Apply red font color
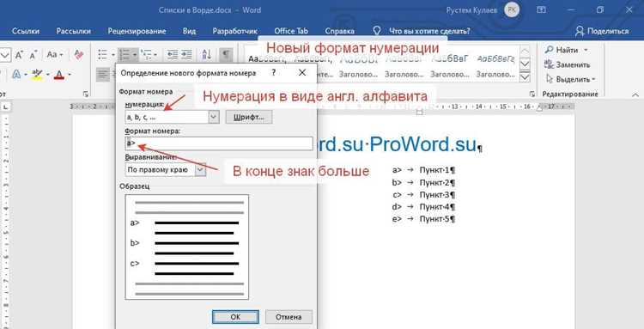This screenshot has height=329, width=644. 59,75
